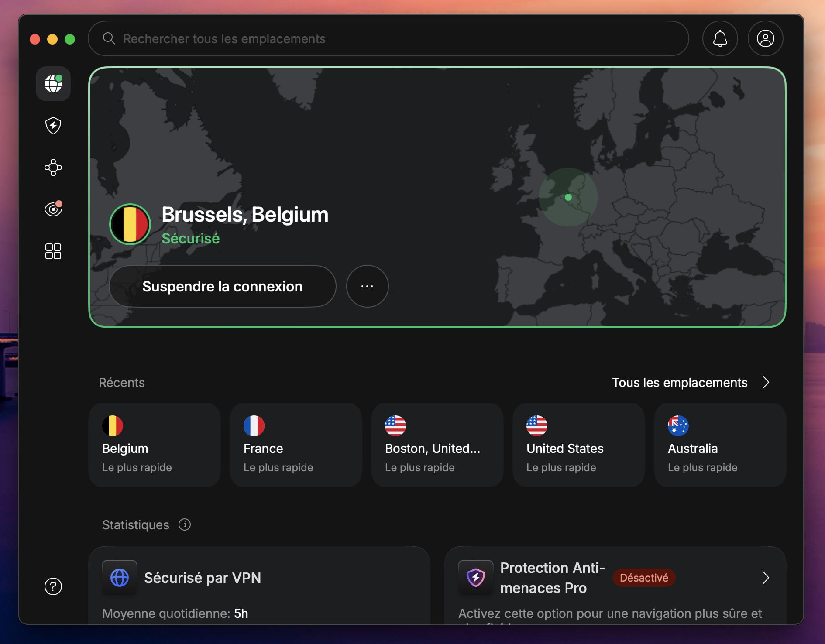Click the Suspendre la connexion button

223,286
